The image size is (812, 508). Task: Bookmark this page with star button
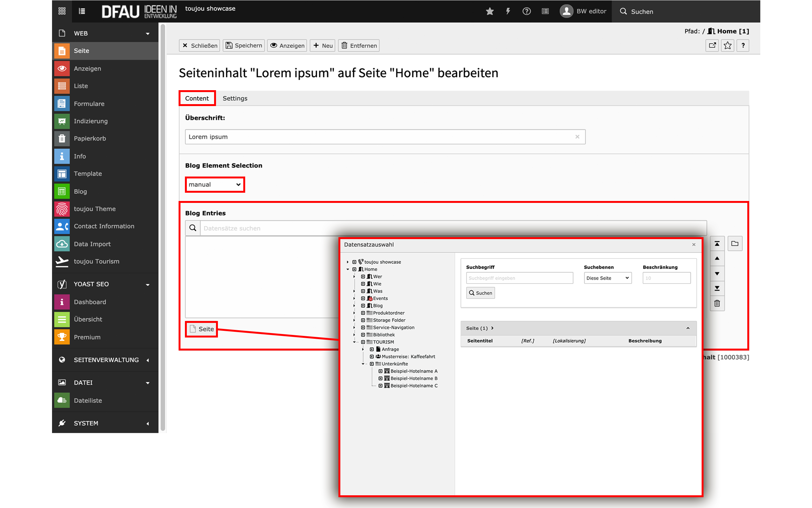(727, 45)
